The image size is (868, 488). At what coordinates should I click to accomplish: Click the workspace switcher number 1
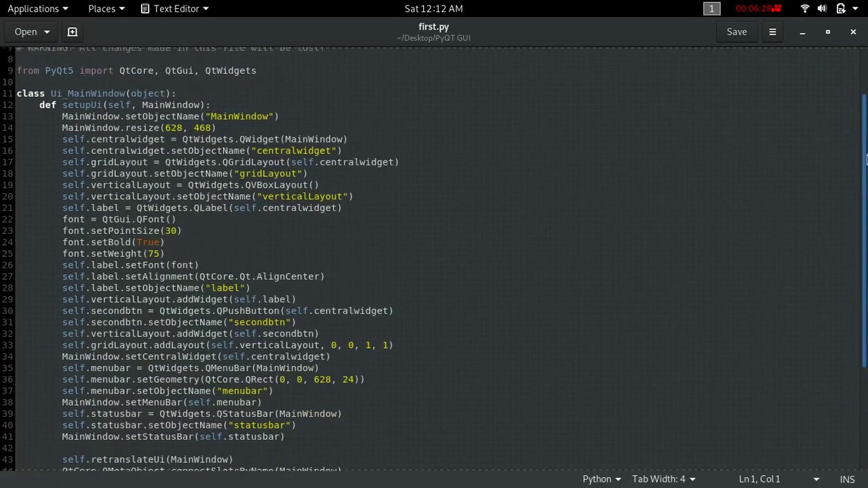point(711,9)
